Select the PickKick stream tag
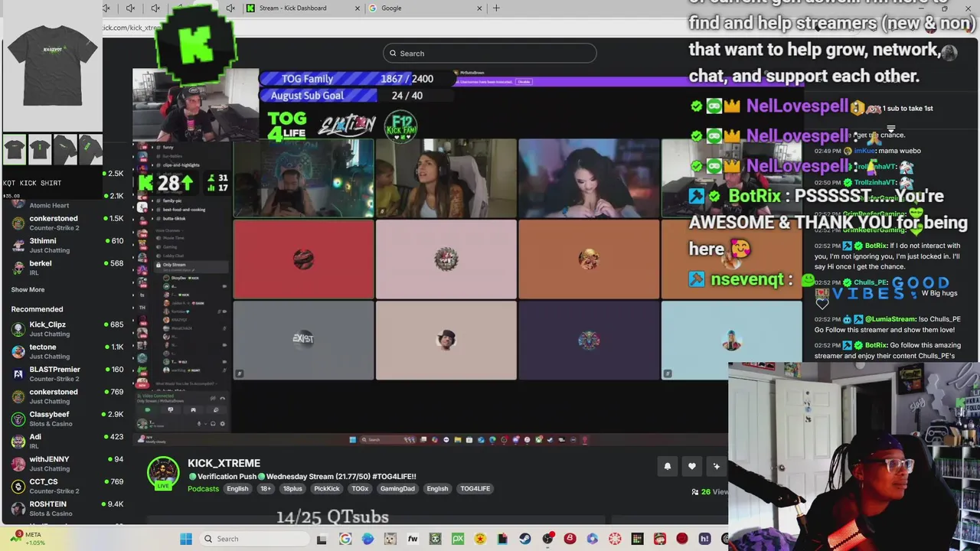The width and height of the screenshot is (980, 551). click(x=327, y=488)
